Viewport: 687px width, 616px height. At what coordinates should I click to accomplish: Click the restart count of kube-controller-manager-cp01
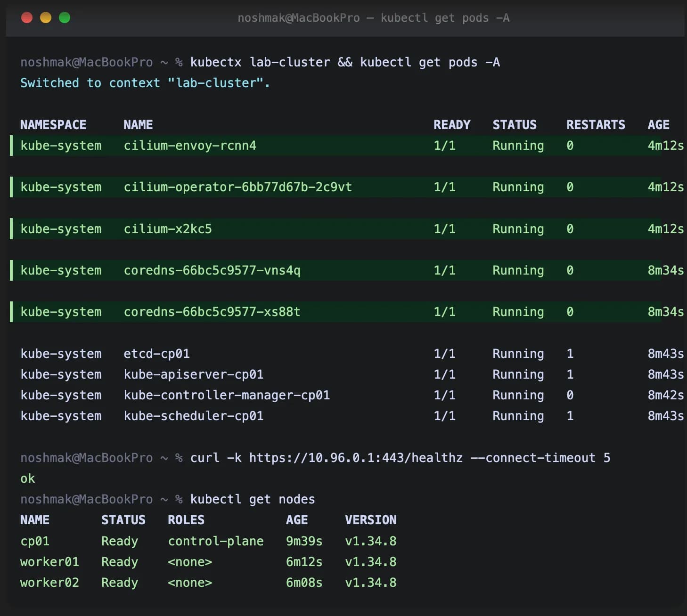pyautogui.click(x=570, y=395)
